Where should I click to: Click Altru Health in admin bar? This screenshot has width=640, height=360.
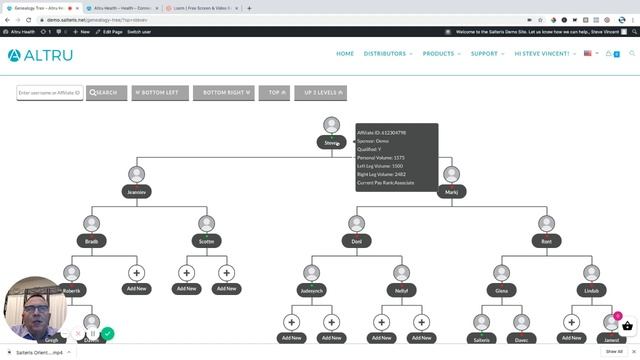pos(19,32)
